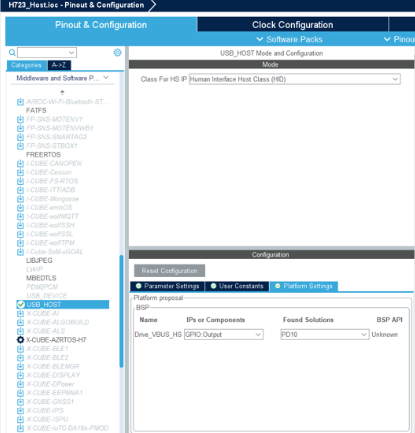Select PDM2PCM in middleware list
This screenshot has height=433, width=415.
tap(42, 287)
